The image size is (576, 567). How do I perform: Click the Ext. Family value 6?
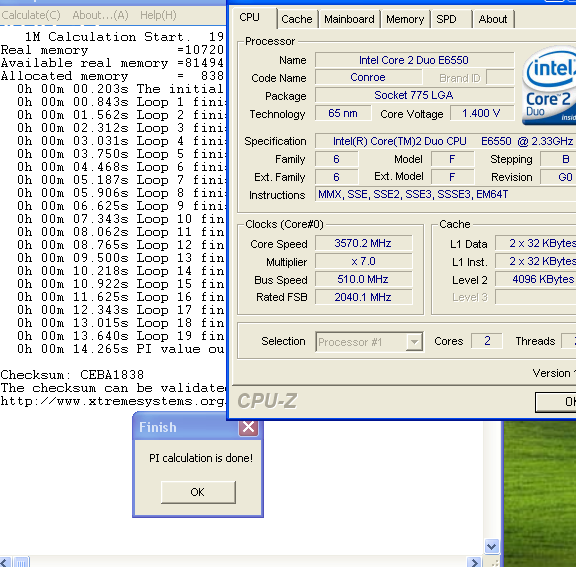pyautogui.click(x=336, y=177)
